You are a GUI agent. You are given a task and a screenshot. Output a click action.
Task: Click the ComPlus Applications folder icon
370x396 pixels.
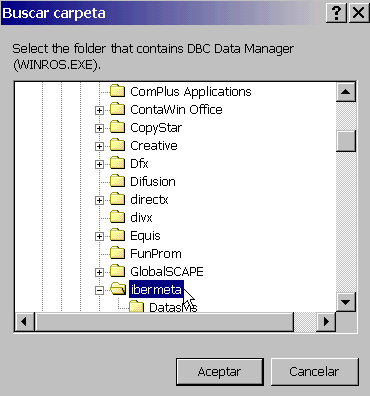117,91
